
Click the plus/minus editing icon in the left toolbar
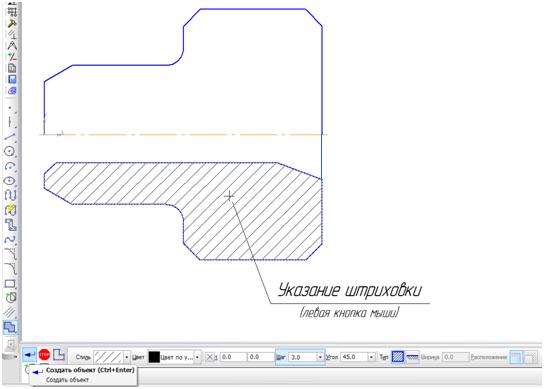coord(12,57)
